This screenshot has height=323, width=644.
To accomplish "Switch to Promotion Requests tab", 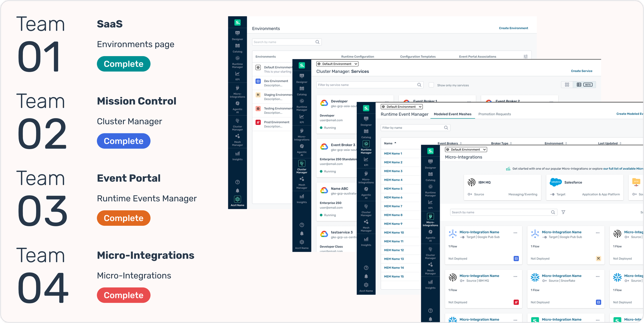I will point(494,114).
